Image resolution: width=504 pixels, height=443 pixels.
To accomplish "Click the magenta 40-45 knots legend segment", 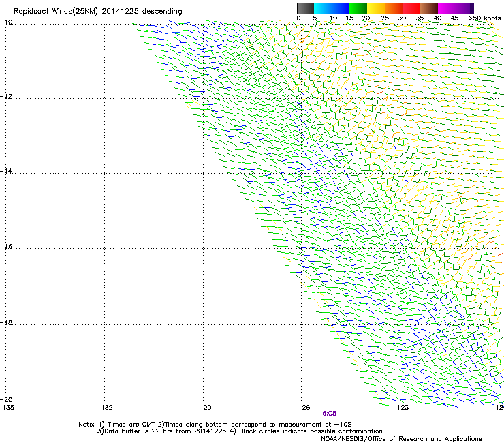I will [447, 8].
